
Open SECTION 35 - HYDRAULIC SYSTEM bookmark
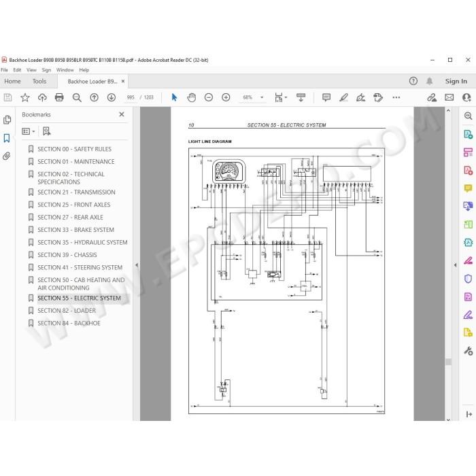(x=82, y=242)
